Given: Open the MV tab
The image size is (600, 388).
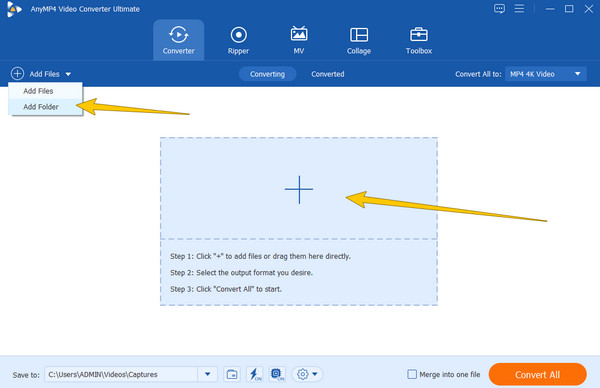Looking at the screenshot, I should [x=299, y=40].
